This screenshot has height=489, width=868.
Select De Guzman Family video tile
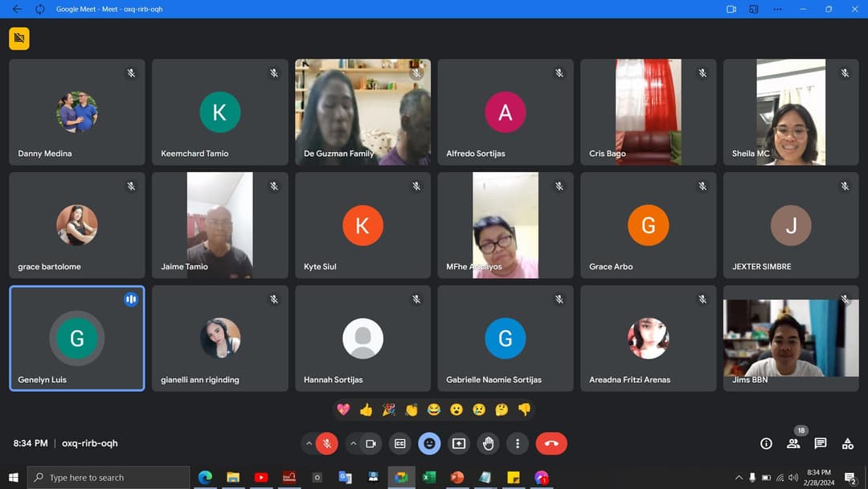362,112
